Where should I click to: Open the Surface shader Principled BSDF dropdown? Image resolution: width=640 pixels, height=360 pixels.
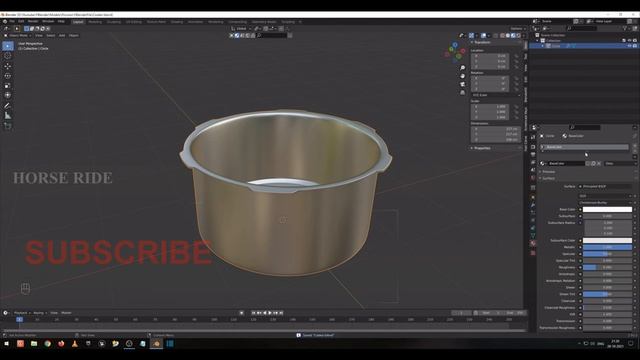click(605, 186)
